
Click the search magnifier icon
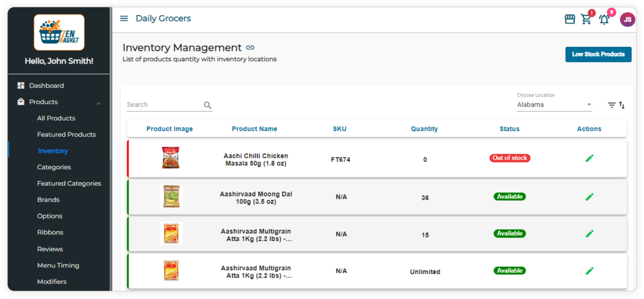(208, 105)
